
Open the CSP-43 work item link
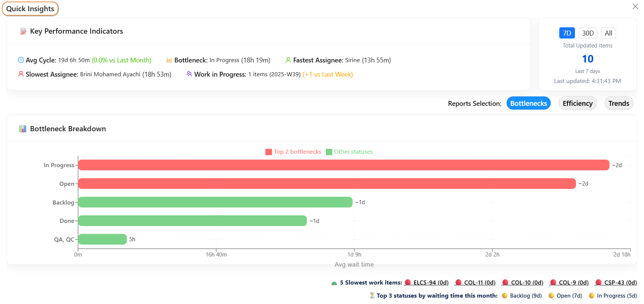click(620, 283)
